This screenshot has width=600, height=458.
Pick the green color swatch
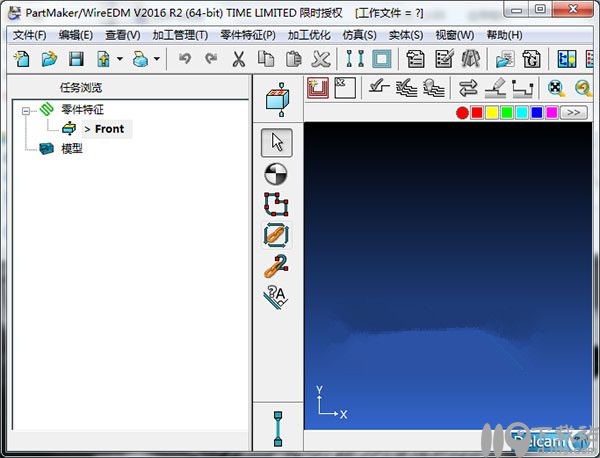point(507,113)
